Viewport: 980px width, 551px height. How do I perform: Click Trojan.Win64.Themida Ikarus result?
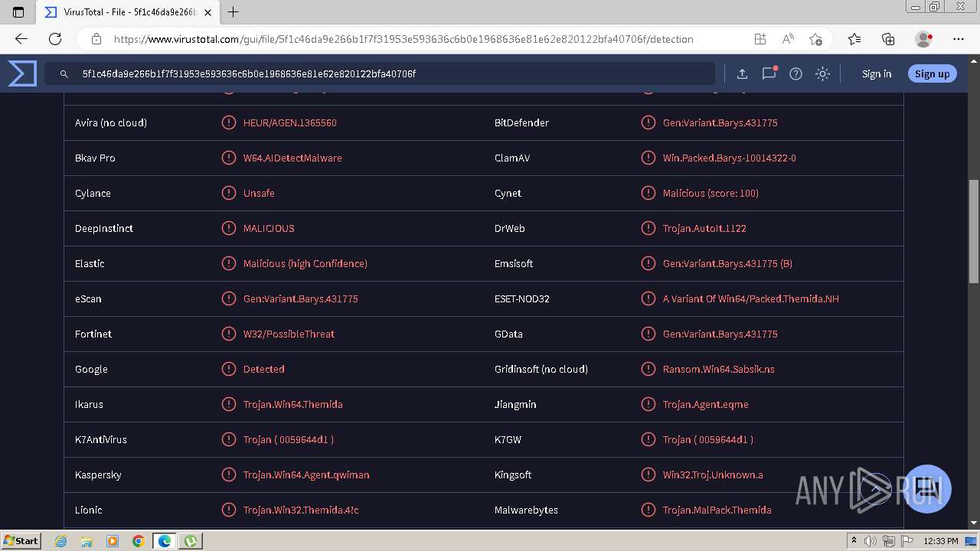293,404
